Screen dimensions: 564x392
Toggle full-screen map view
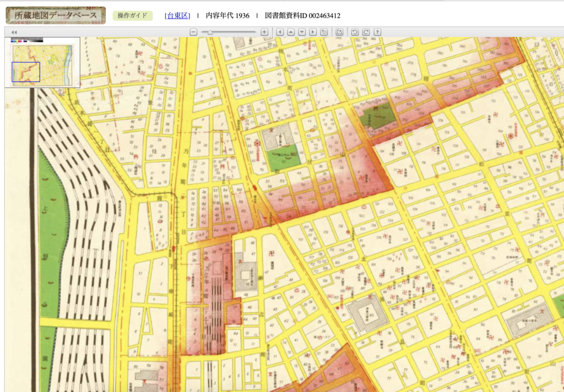[339, 32]
